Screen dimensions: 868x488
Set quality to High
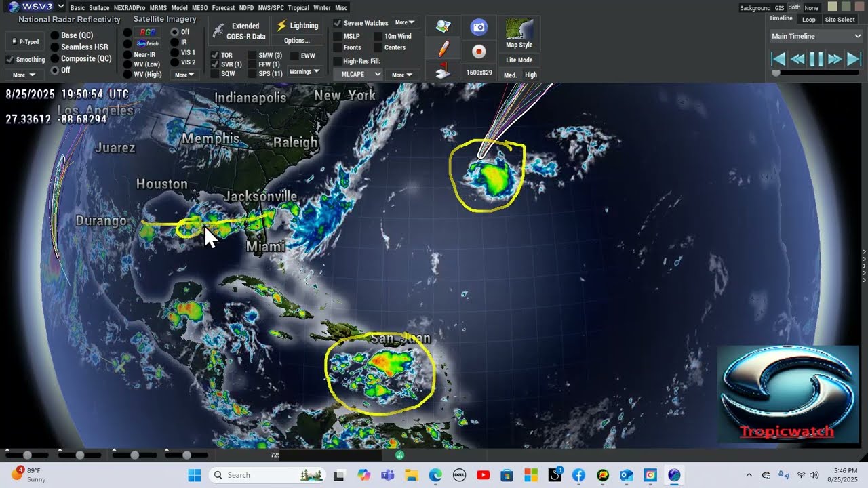pos(531,75)
